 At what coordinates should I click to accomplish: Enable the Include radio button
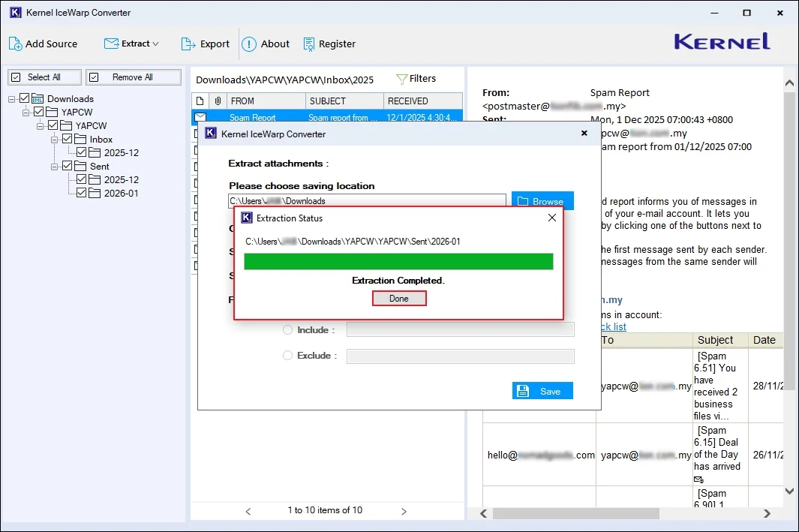pos(287,329)
